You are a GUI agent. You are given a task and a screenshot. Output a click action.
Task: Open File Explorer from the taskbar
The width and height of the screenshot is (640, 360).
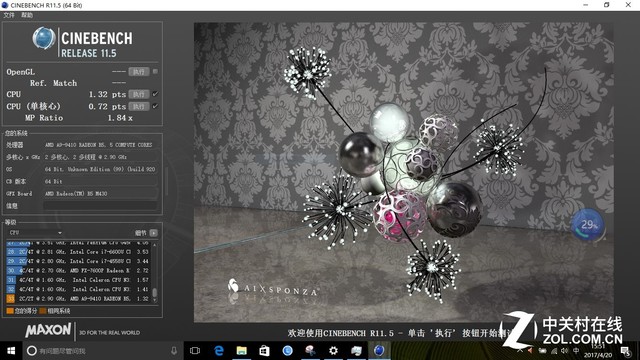click(242, 351)
